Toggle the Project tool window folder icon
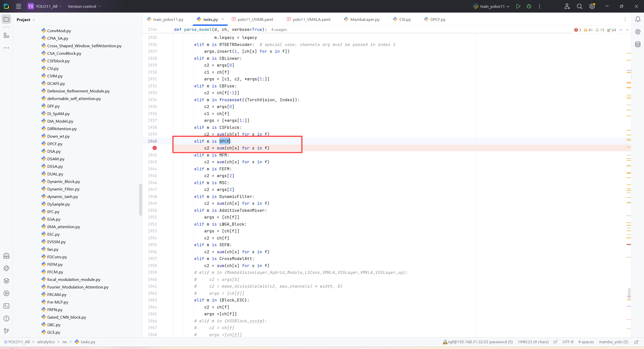 coord(7,19)
